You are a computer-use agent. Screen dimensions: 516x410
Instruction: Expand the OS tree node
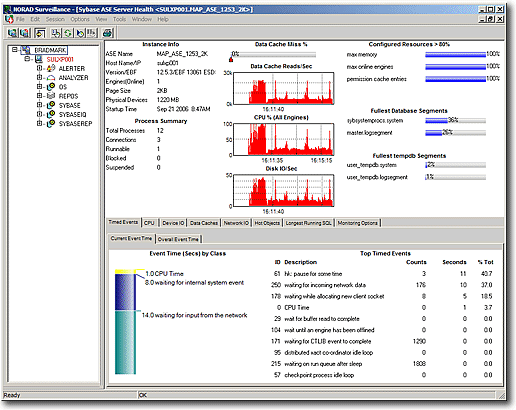[39, 86]
